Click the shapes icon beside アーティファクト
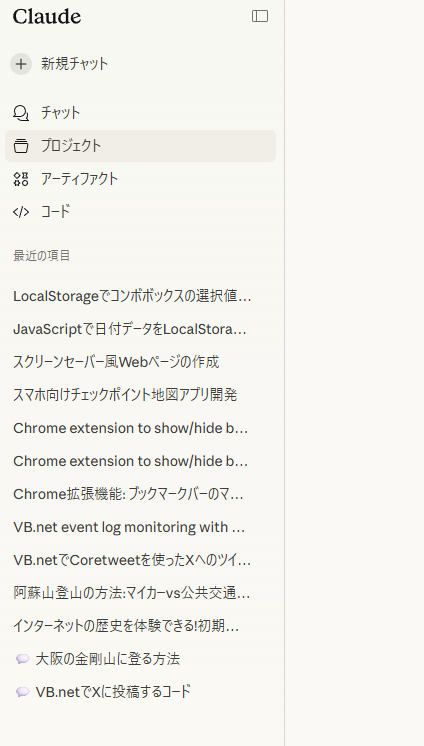This screenshot has height=746, width=424. click(x=21, y=179)
